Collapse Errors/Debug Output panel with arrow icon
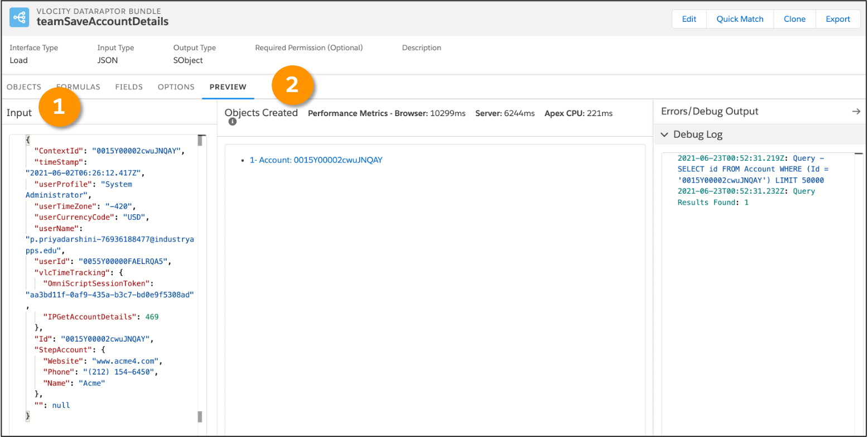The width and height of the screenshot is (868, 437). click(856, 112)
